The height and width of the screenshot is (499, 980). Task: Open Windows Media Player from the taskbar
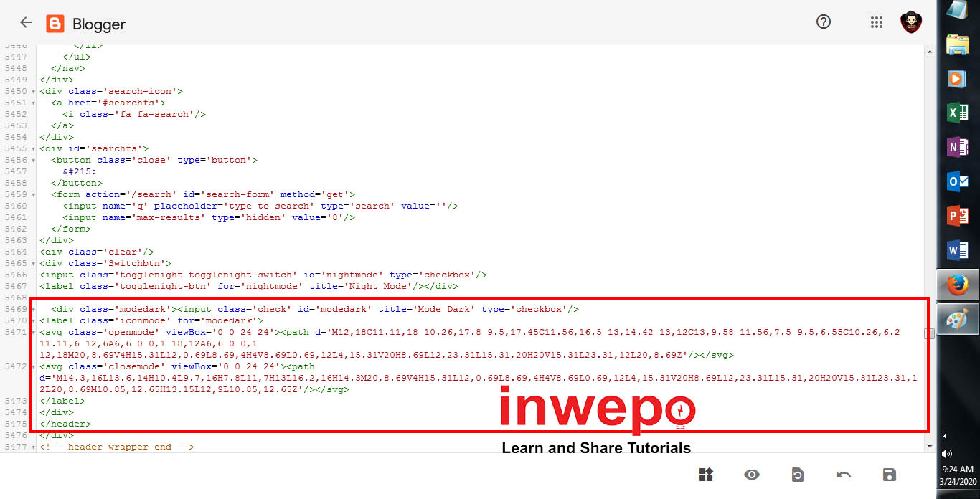pyautogui.click(x=958, y=78)
